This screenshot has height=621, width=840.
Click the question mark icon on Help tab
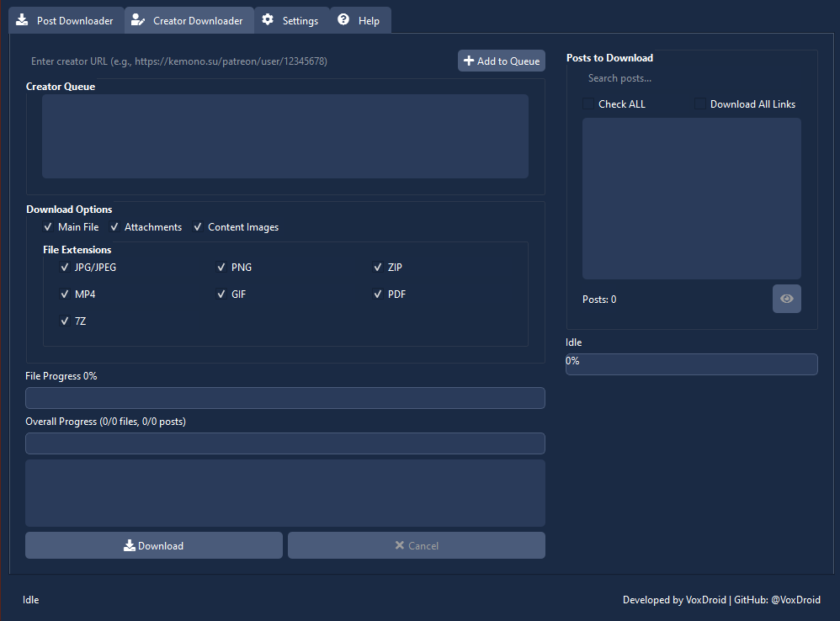pos(342,20)
